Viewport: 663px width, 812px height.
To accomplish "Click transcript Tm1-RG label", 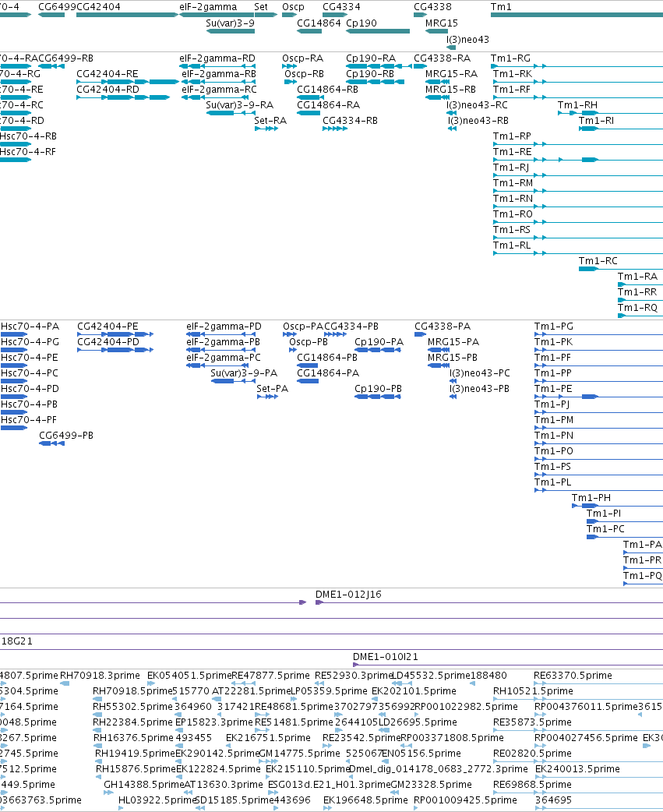I will [510, 58].
